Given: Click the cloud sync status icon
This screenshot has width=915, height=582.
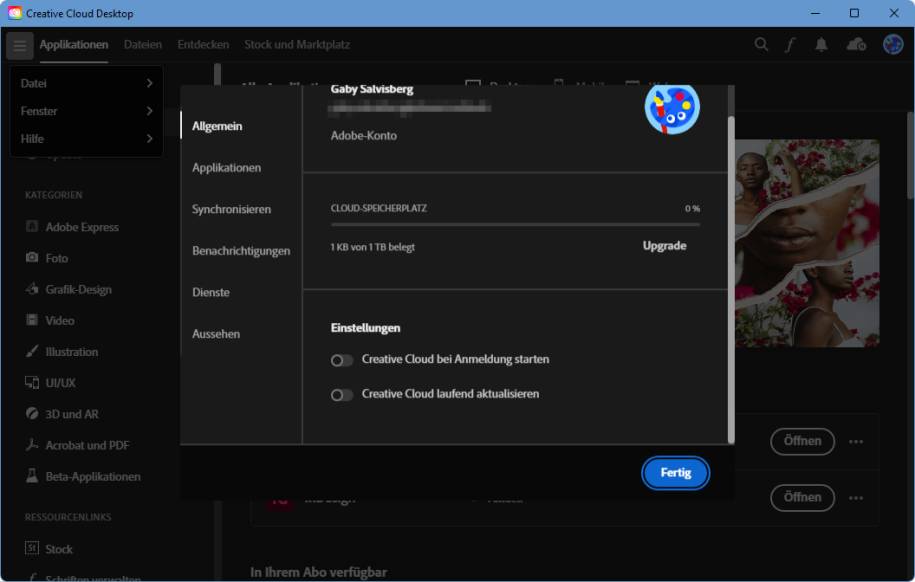Looking at the screenshot, I should click(x=855, y=45).
